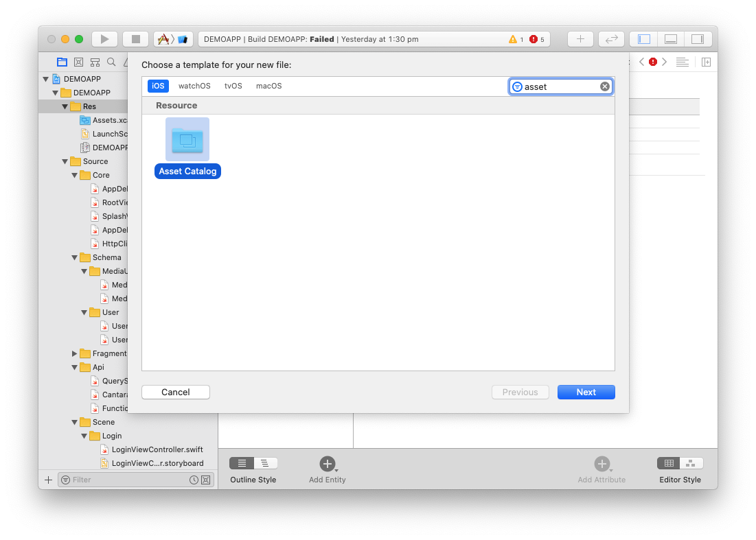The width and height of the screenshot is (756, 540).
Task: Cancel the new file template dialog
Action: click(175, 392)
